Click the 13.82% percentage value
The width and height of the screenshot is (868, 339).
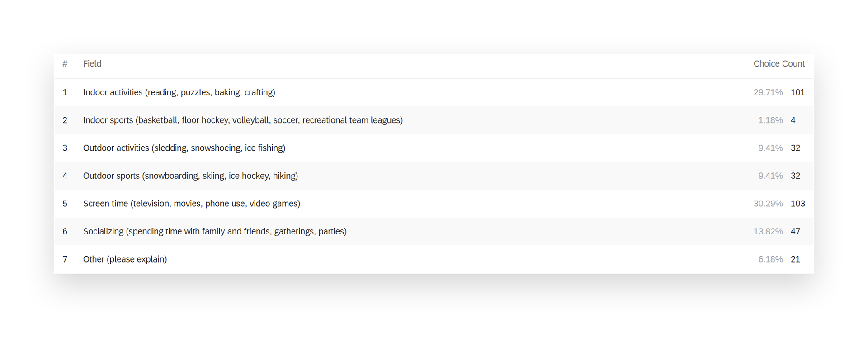point(768,232)
